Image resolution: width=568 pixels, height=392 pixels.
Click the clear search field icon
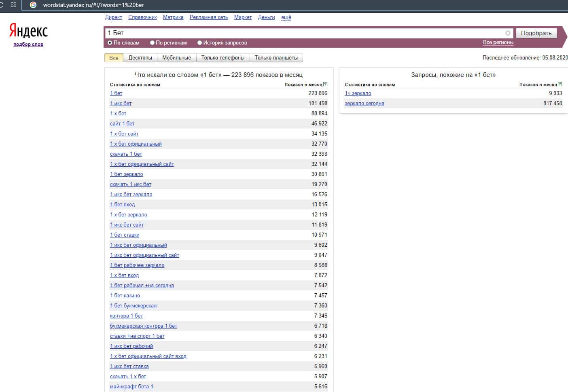508,33
